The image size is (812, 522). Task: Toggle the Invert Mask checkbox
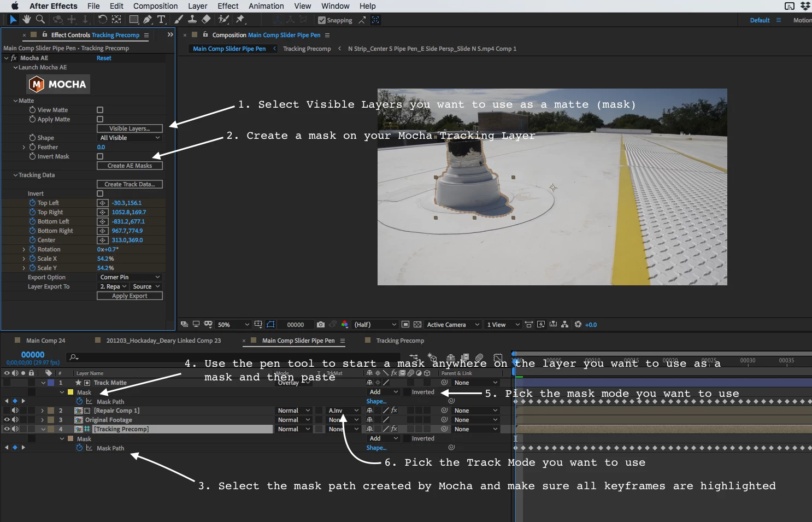(x=100, y=156)
